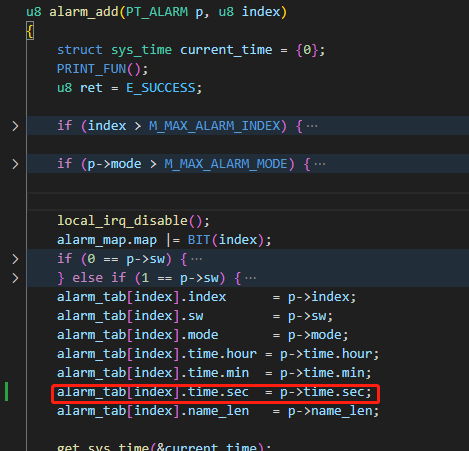The width and height of the screenshot is (469, 451).
Task: Click 'p->index' assignment value
Action: tap(318, 297)
